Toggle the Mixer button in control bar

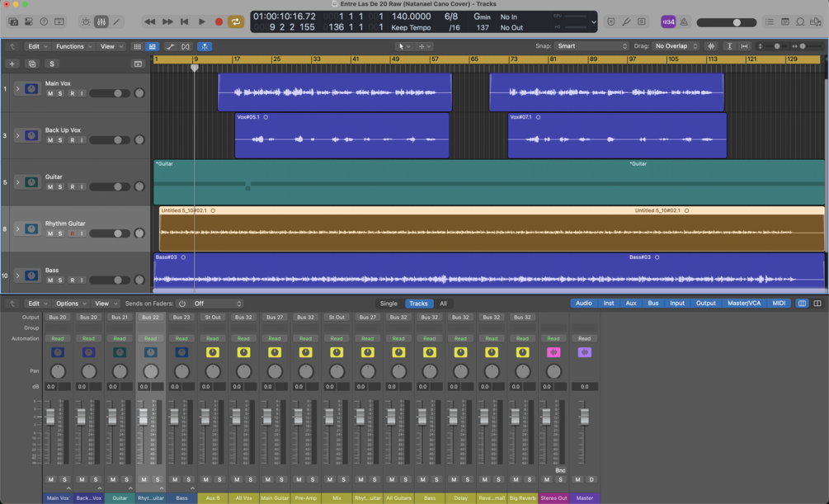click(101, 21)
